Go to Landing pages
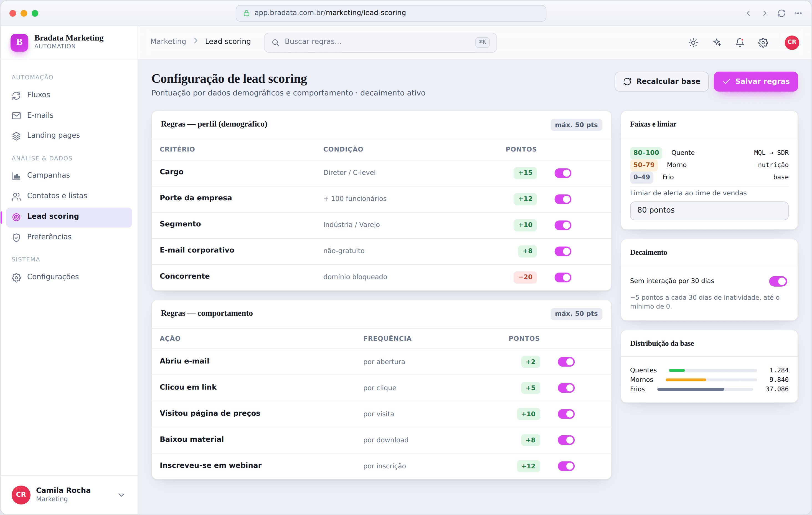The width and height of the screenshot is (812, 515). click(x=69, y=136)
